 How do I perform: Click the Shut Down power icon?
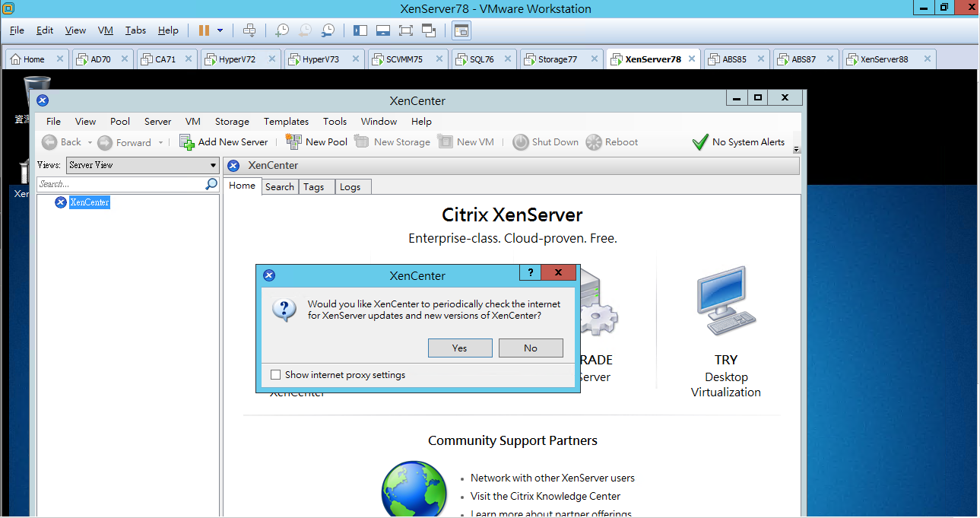(521, 142)
